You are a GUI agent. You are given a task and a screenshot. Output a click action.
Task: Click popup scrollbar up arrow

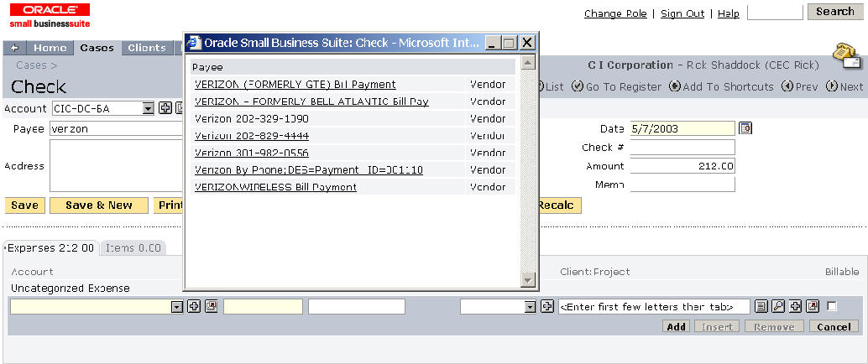529,63
